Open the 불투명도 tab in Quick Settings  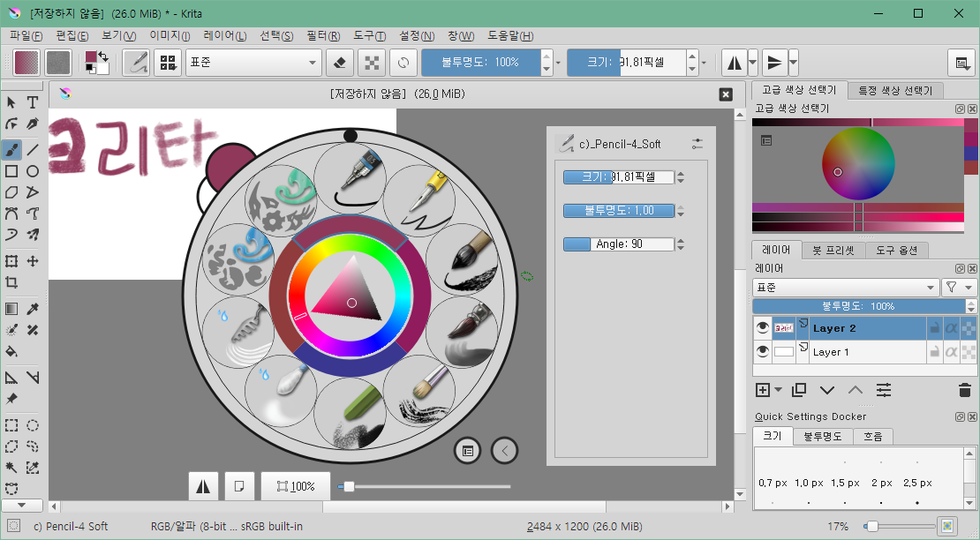pos(823,437)
